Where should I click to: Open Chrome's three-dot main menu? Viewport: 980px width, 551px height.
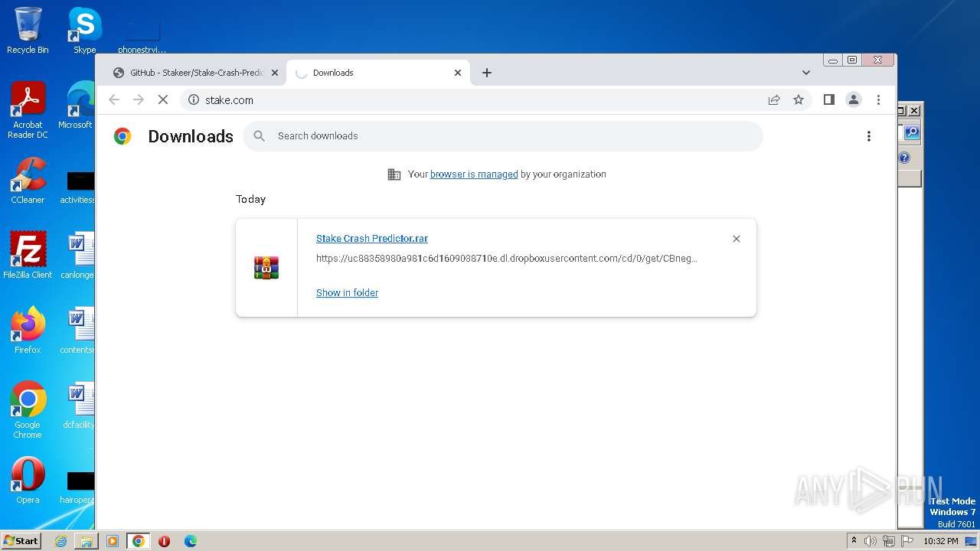tap(878, 99)
